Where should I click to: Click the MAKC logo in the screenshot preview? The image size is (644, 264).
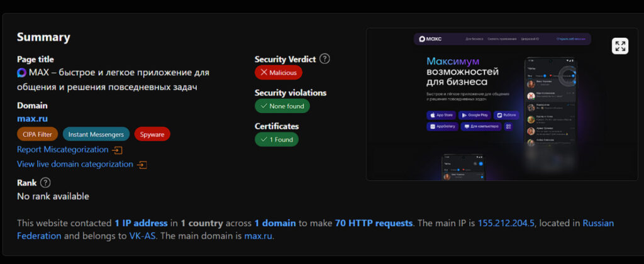pos(431,39)
